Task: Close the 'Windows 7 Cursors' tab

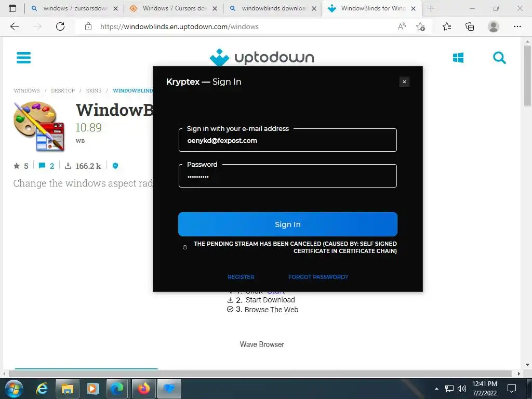Action: pyautogui.click(x=215, y=8)
